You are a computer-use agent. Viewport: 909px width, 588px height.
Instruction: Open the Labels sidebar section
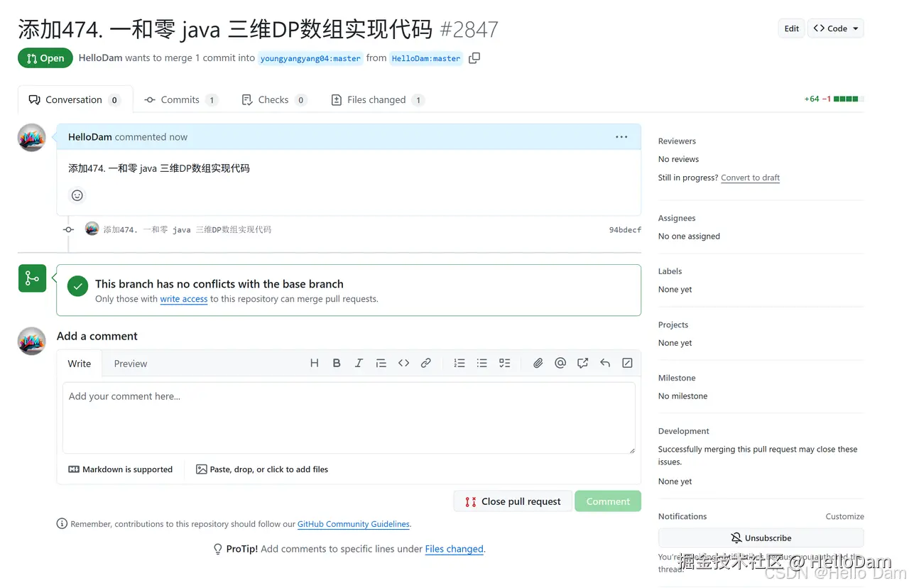670,271
